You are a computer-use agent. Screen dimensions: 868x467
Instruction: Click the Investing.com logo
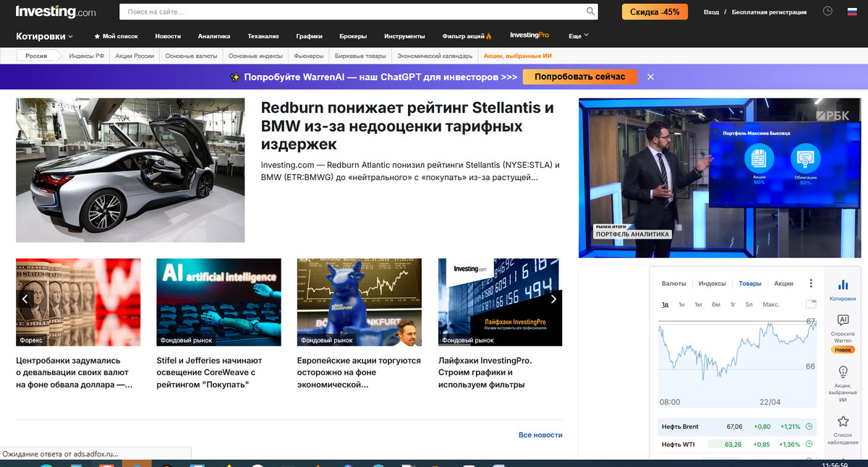tap(56, 12)
